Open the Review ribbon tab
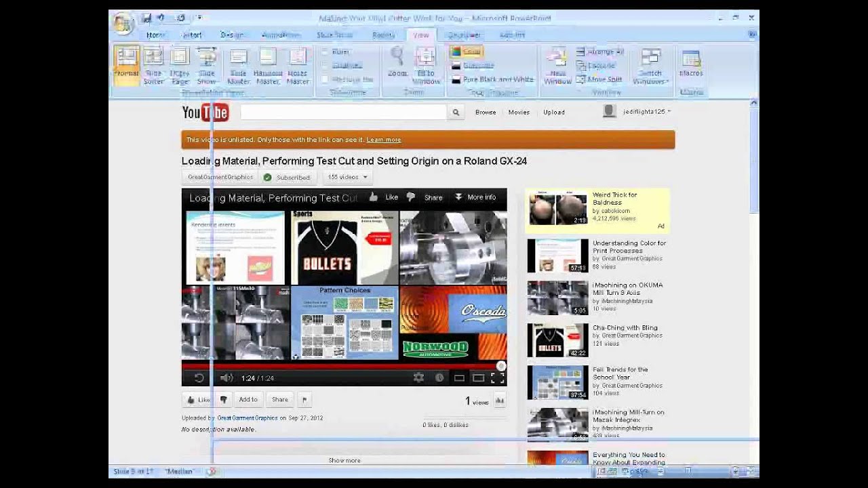 pyautogui.click(x=383, y=35)
